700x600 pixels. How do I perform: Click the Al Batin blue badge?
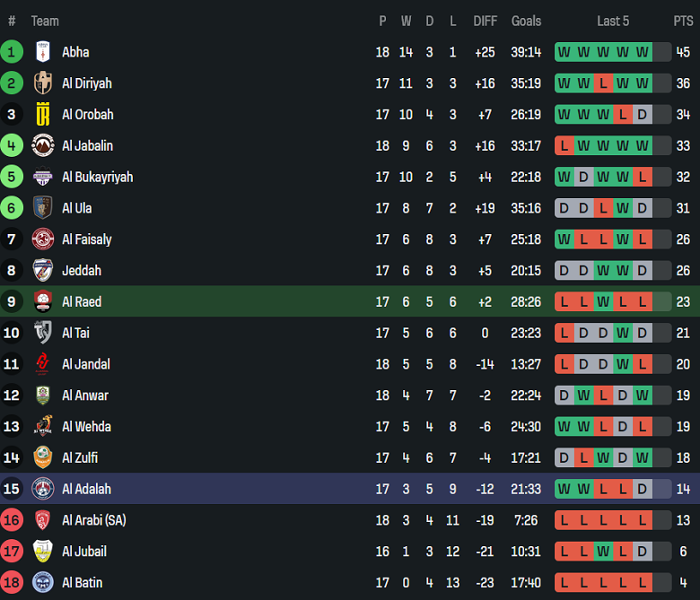point(43,582)
